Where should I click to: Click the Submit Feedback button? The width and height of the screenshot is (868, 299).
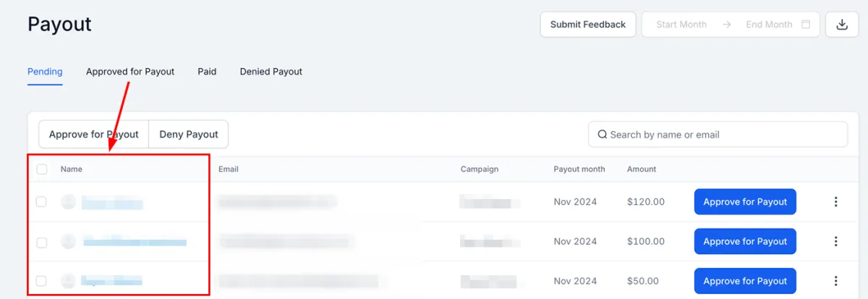[588, 25]
